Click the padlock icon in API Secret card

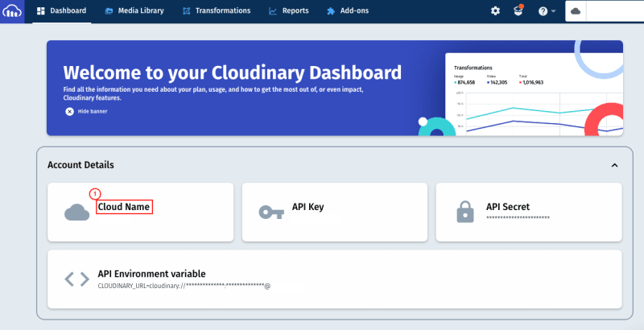pyautogui.click(x=465, y=212)
